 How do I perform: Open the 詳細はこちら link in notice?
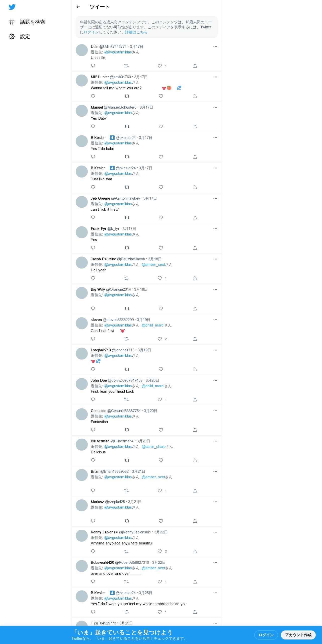tap(136, 32)
